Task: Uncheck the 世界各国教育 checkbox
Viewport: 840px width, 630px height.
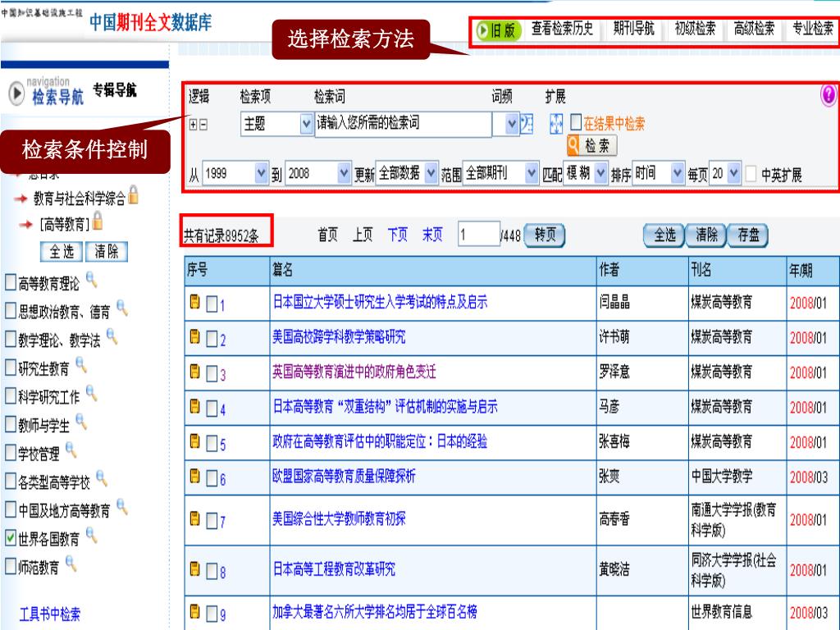Action: [x=10, y=538]
